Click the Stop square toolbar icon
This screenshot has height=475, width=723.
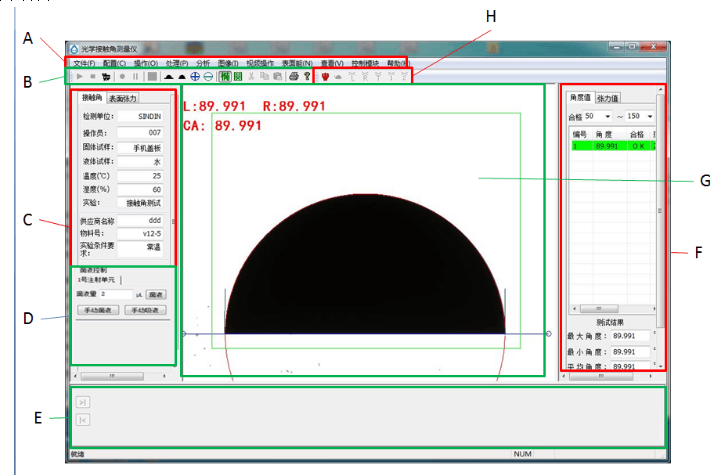click(x=93, y=77)
